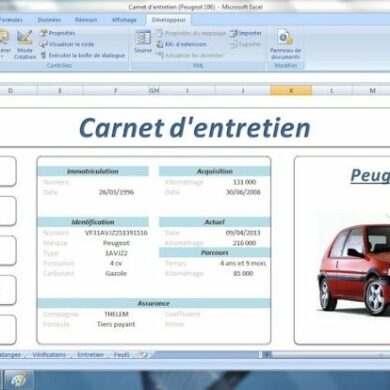Open the Données ribbon tab
The image size is (390, 390).
point(49,20)
